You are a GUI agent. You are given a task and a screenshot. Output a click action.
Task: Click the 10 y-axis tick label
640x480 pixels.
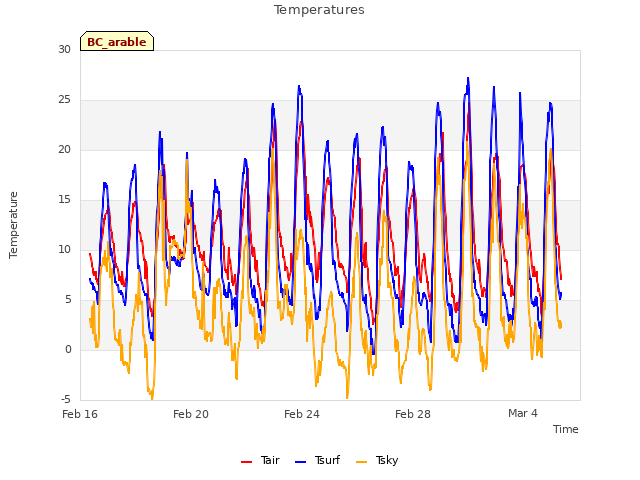pyautogui.click(x=64, y=249)
